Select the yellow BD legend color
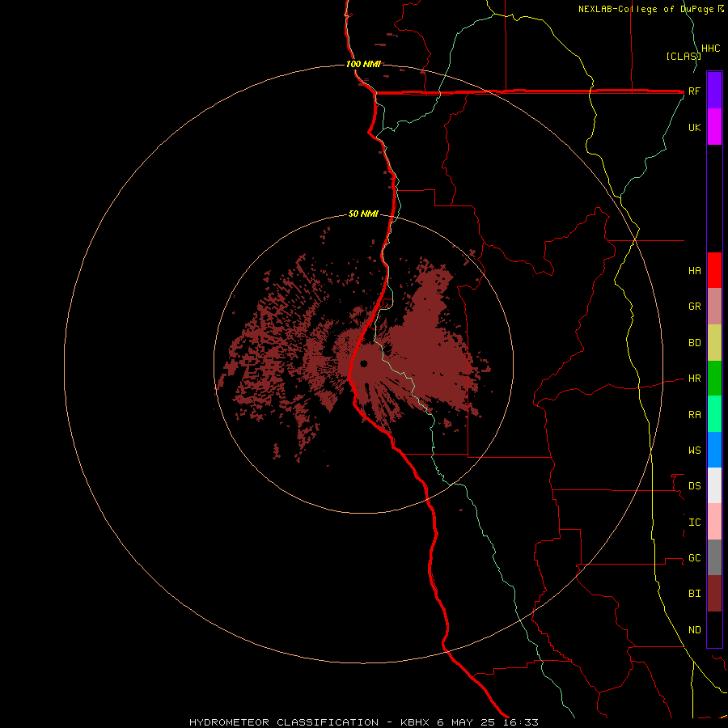728x728 pixels. [x=714, y=343]
